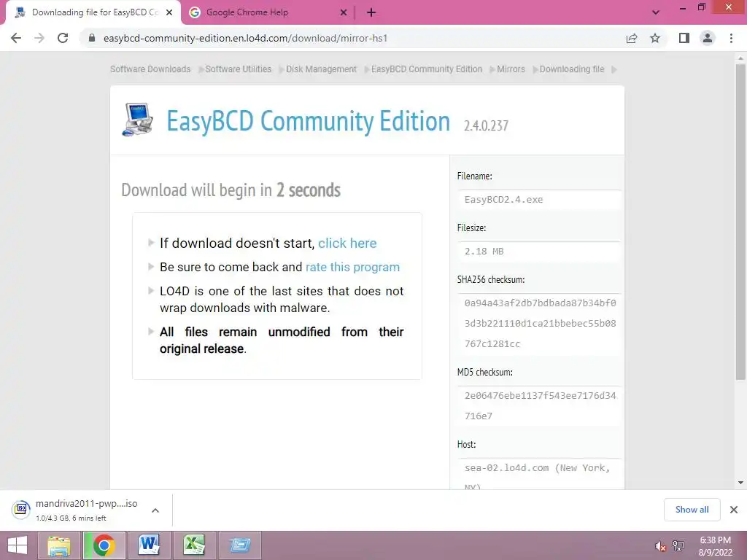
Task: Select the MD5 checksum value
Action: tap(539, 405)
